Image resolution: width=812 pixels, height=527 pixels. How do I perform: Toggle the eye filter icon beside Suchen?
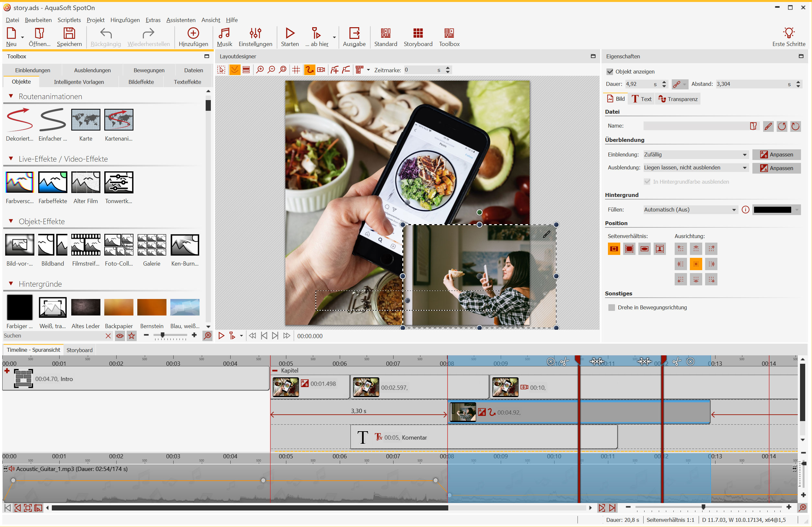tap(120, 336)
